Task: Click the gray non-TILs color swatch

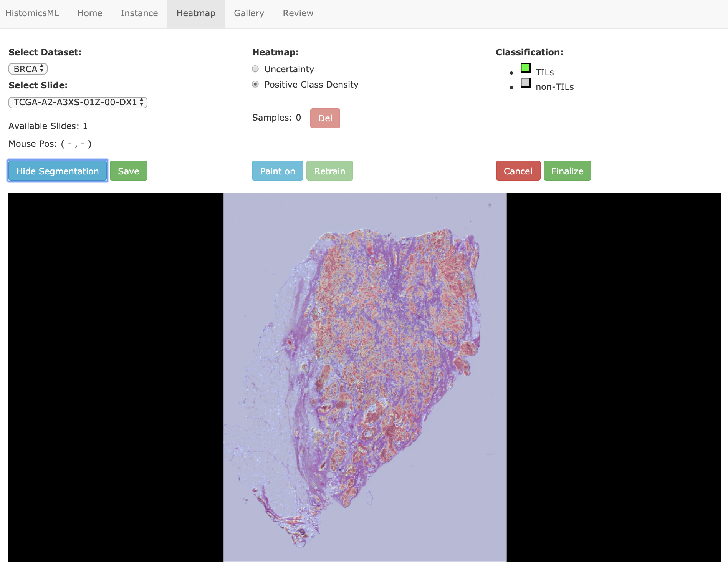Action: click(x=526, y=83)
